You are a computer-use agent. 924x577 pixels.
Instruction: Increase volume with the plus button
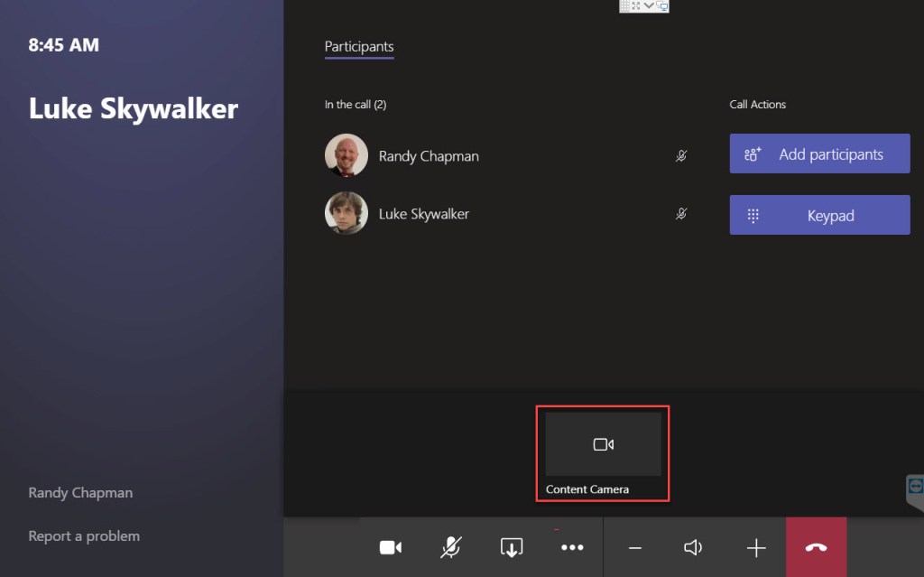click(756, 548)
